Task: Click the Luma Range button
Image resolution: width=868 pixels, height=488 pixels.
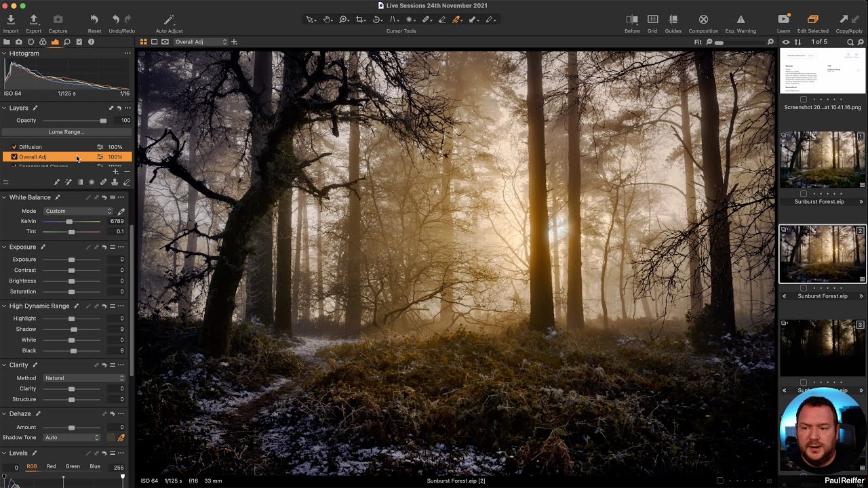Action: pos(66,132)
